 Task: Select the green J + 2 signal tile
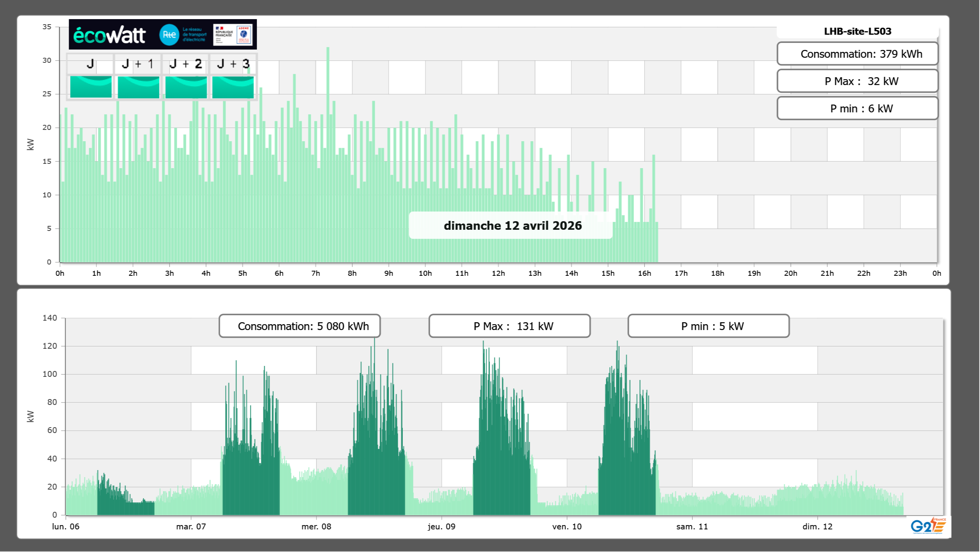pos(186,87)
